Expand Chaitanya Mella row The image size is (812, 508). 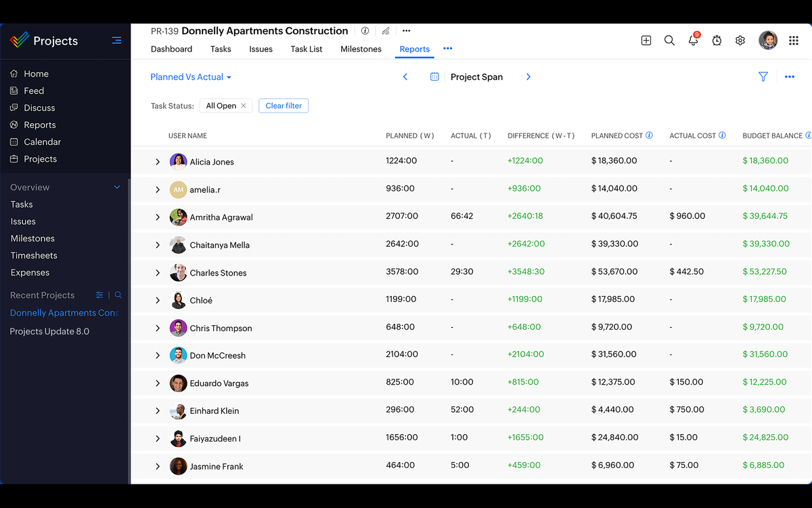[158, 245]
